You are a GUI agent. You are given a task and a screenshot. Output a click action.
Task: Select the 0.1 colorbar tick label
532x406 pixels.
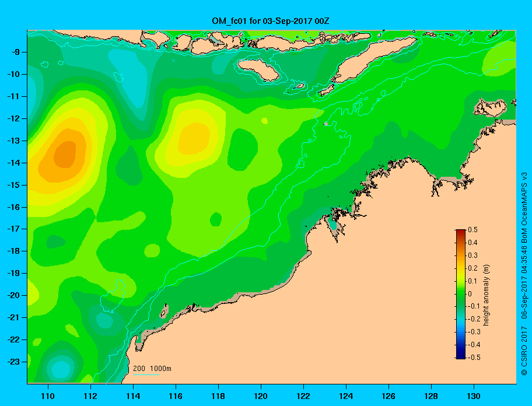473,281
